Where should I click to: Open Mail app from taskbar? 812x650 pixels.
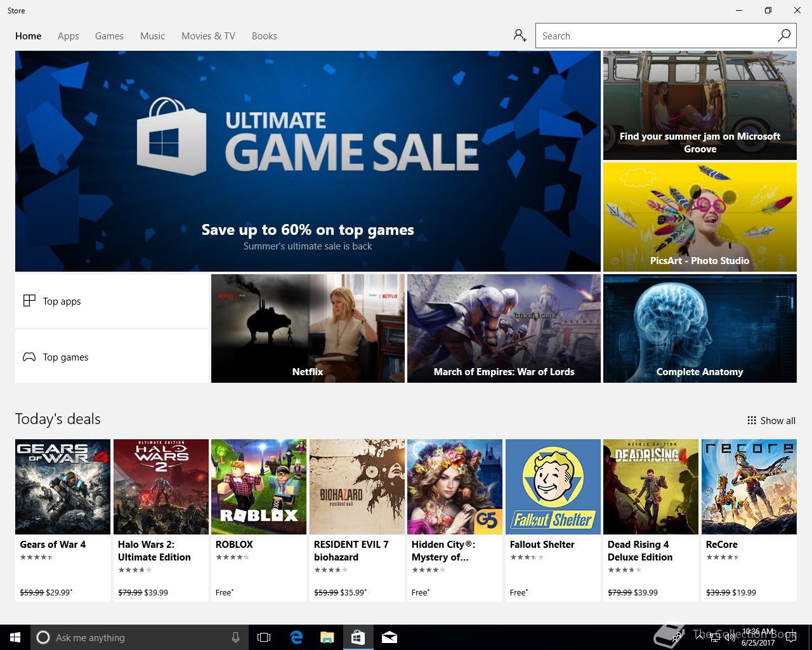390,637
